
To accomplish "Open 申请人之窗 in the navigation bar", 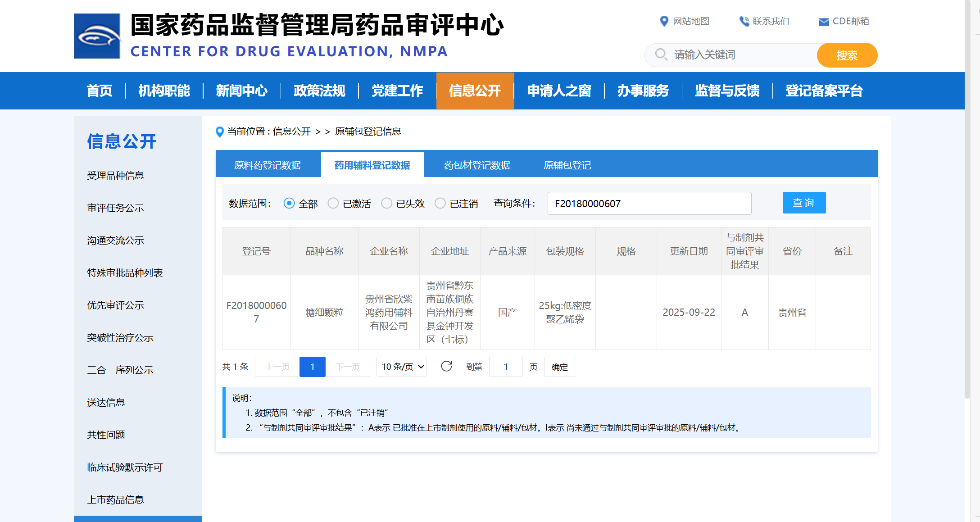I will (x=559, y=91).
